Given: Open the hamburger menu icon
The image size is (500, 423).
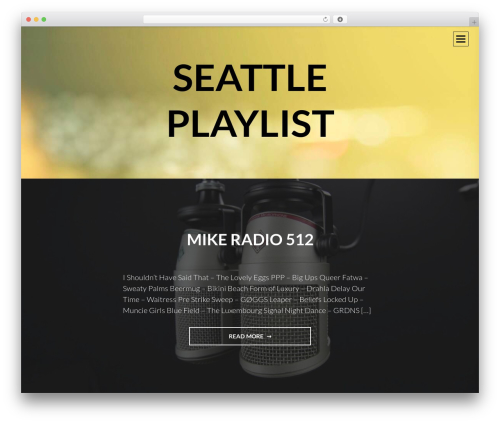Looking at the screenshot, I should point(461,39).
